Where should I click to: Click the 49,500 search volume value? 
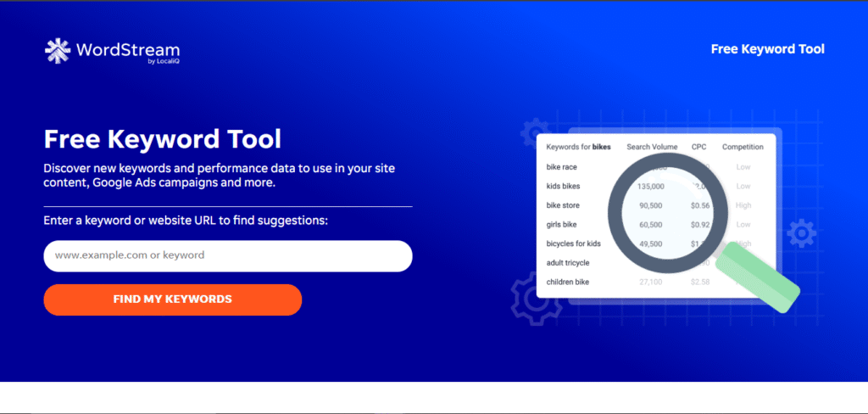(x=652, y=243)
